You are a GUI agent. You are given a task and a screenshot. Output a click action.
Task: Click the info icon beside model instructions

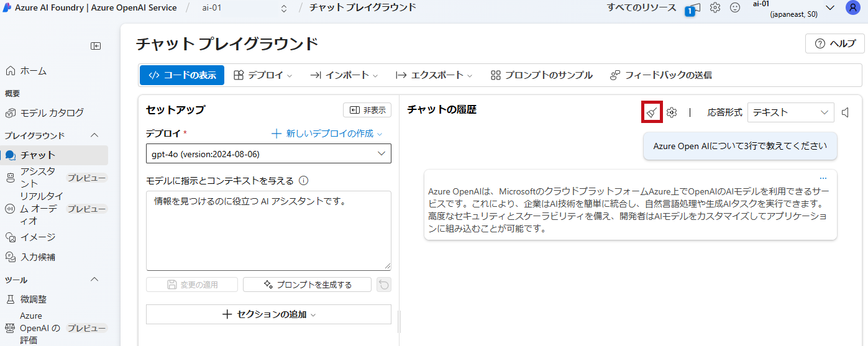point(304,181)
